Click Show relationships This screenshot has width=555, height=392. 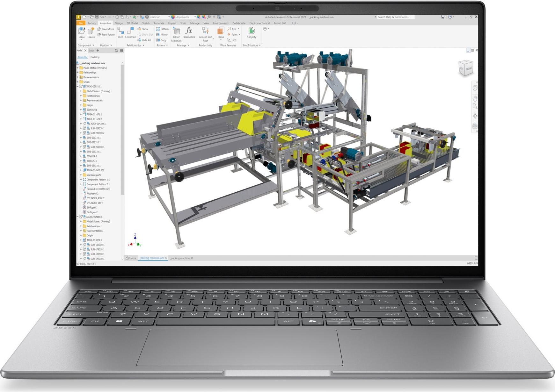click(x=143, y=29)
